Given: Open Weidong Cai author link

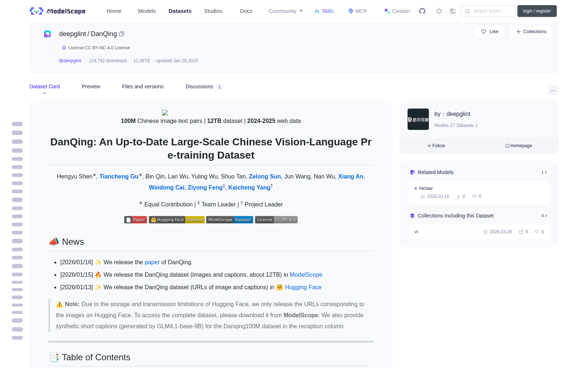Looking at the screenshot, I should 166,188.
